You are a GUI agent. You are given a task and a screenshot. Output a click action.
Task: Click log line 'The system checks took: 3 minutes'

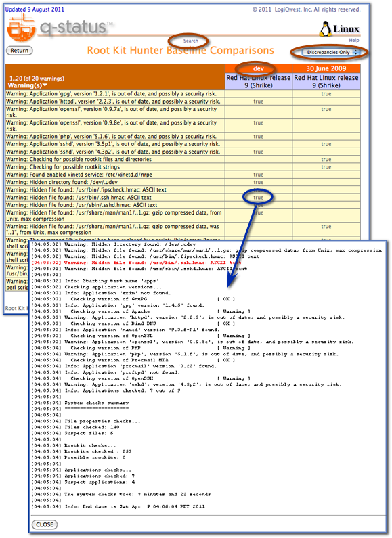click(121, 495)
